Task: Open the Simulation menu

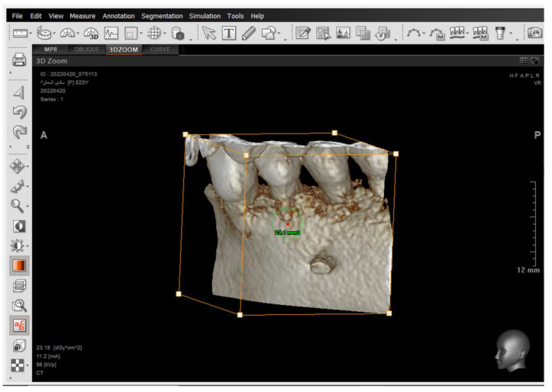Action: coord(205,16)
